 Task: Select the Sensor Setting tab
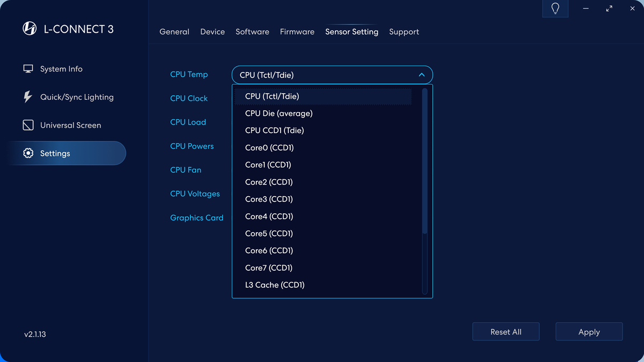pos(352,32)
